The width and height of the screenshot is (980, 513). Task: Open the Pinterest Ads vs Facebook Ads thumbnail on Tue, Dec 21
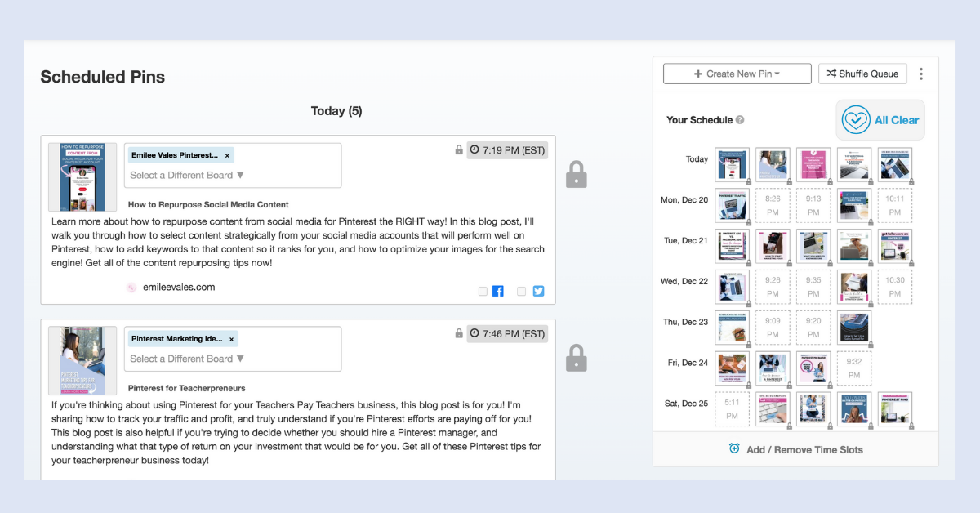click(x=732, y=246)
